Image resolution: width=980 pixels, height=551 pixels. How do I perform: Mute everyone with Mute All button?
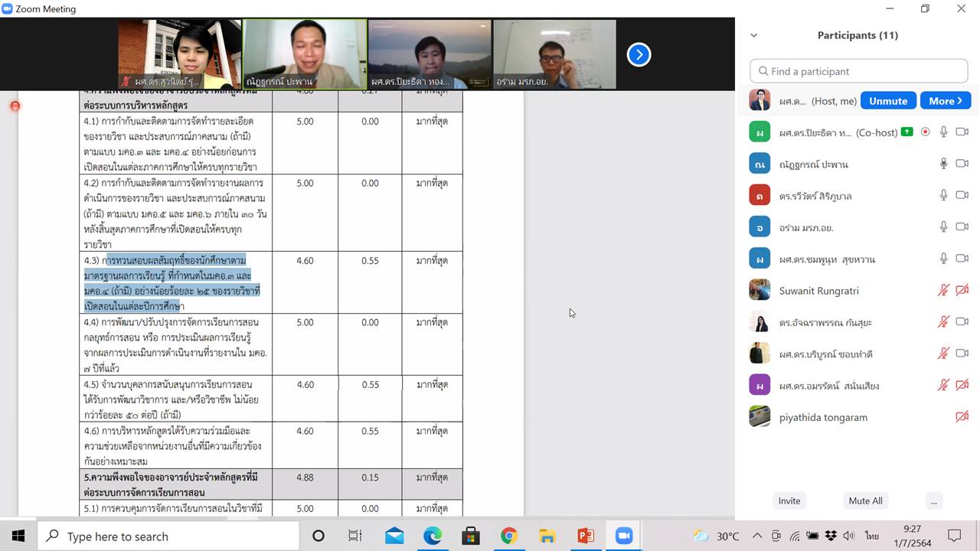point(865,500)
